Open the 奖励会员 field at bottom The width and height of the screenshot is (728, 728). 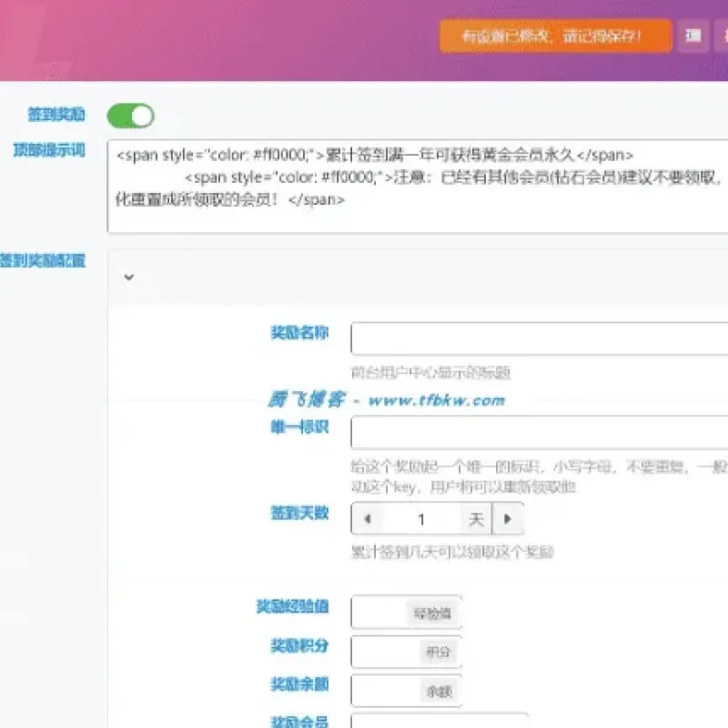(x=440, y=721)
